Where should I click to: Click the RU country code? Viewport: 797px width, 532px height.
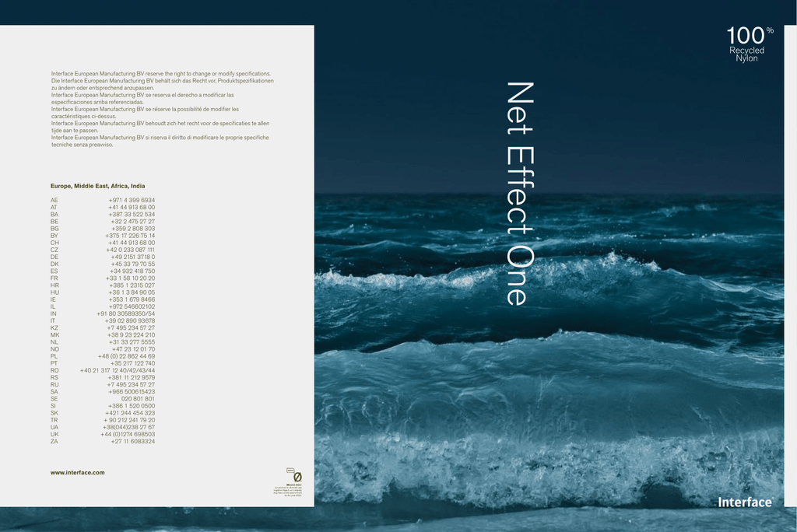(54, 385)
